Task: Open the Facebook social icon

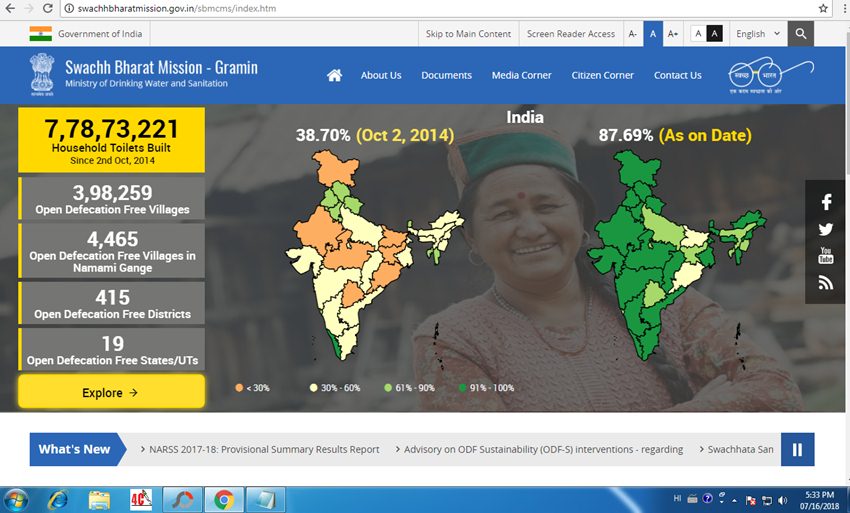Action: (826, 202)
